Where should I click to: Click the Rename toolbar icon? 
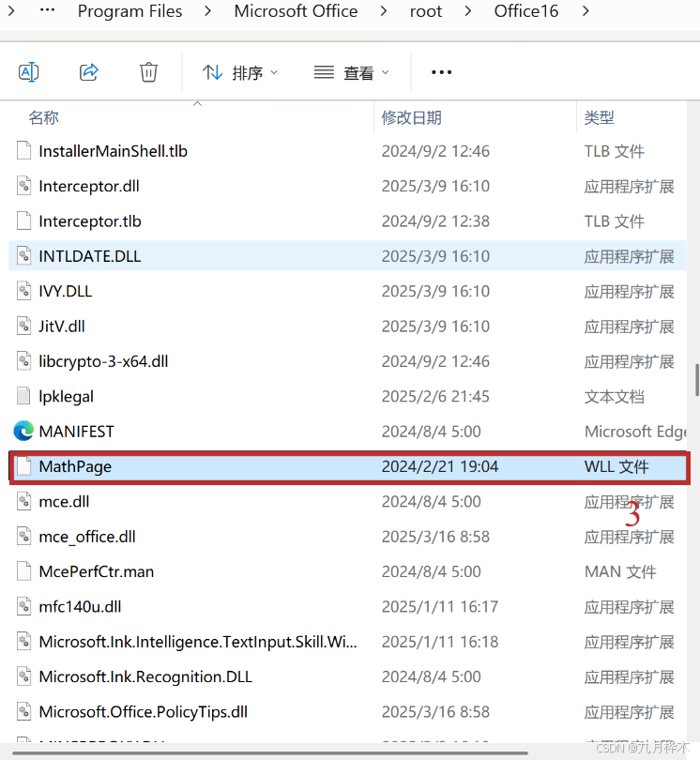[28, 72]
